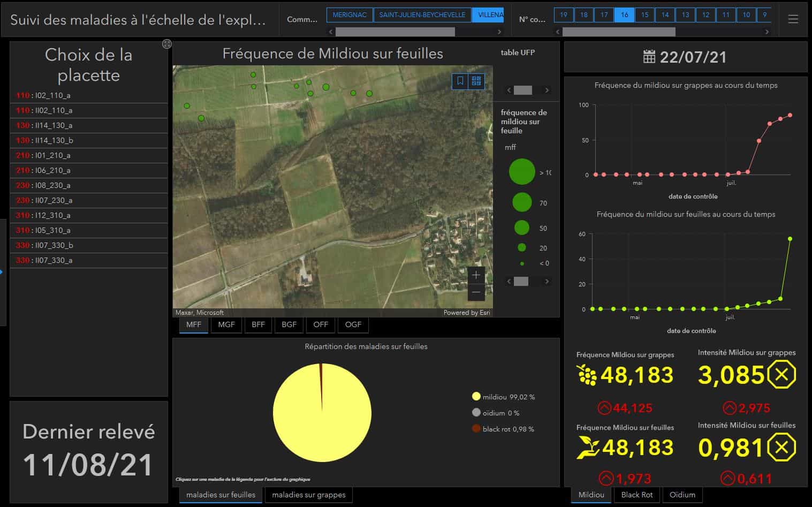Screen dimensions: 812x507
Task: Switch to maladies sur grappes tab
Action: pyautogui.click(x=309, y=495)
